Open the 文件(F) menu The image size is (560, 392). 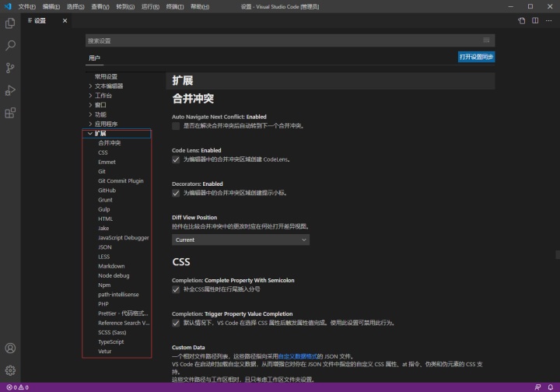(x=26, y=6)
